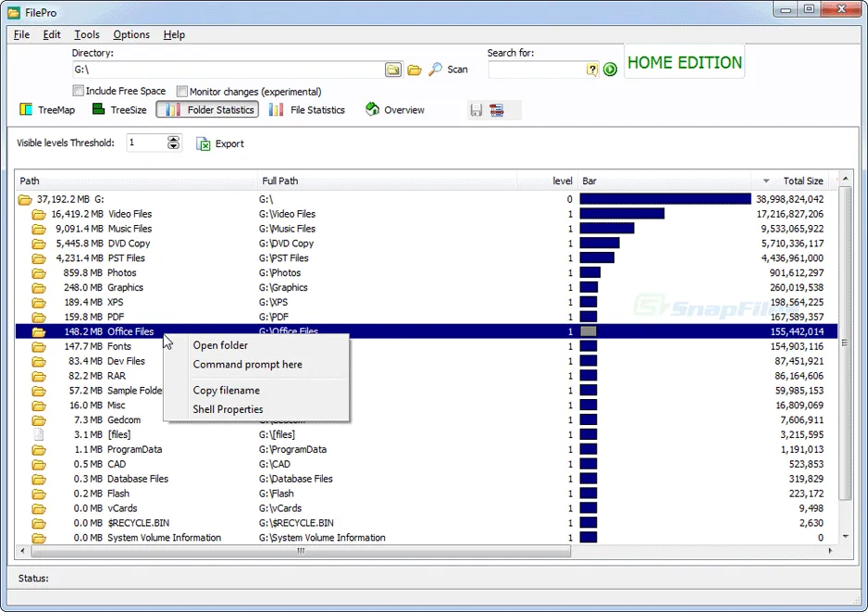Click the RAR folder icon
868x612 pixels.
click(38, 376)
